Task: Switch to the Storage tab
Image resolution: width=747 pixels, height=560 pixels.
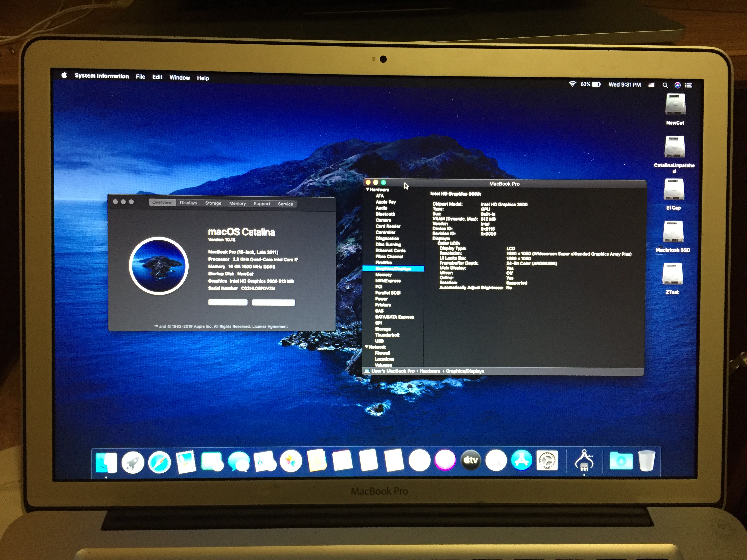Action: (213, 203)
